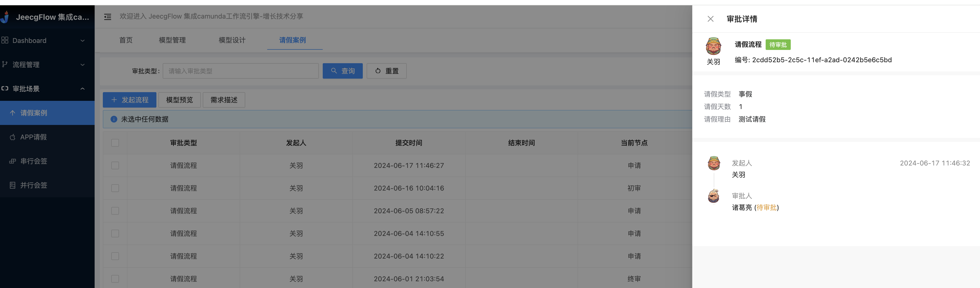Screen dimensions: 980x288
Task: Click the 审批类型 input field
Action: [x=240, y=71]
